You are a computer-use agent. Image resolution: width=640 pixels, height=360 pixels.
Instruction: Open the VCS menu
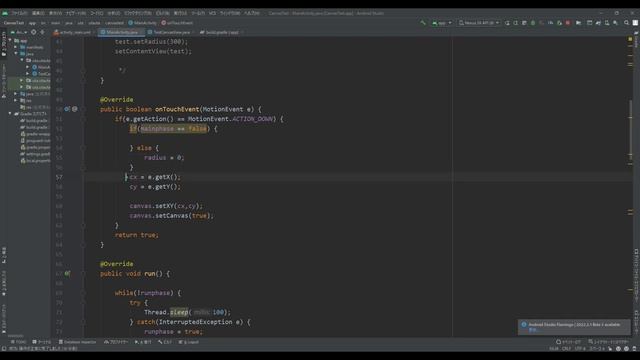[212, 13]
